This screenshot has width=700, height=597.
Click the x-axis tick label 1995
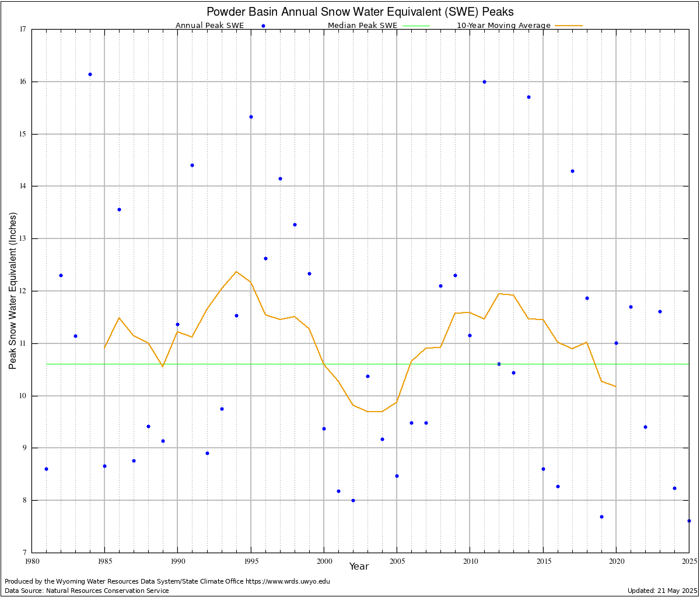[251, 561]
